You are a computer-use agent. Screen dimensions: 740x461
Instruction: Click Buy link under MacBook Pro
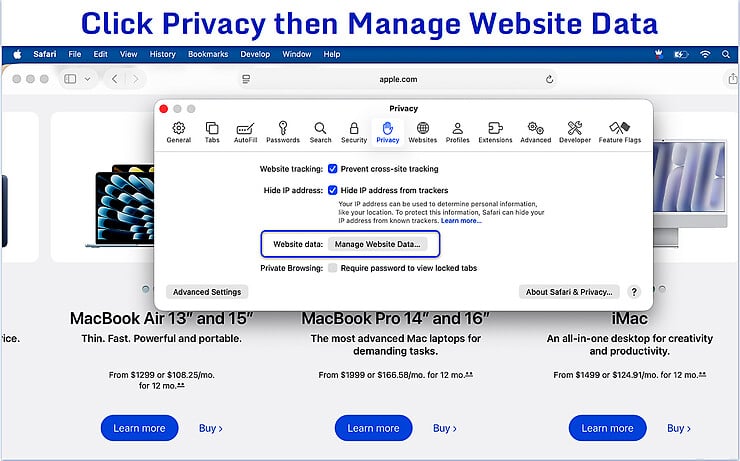click(x=445, y=428)
